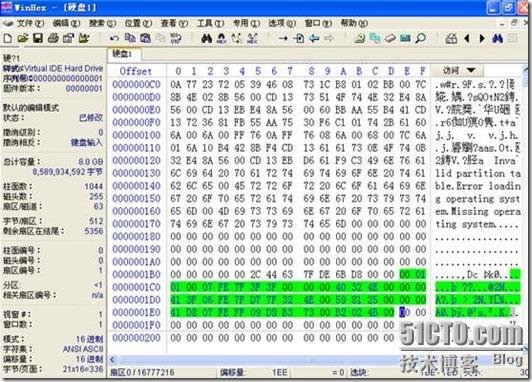Click the Open disk icon
Image resolution: width=532 pixels, height=382 pixels.
coord(360,38)
